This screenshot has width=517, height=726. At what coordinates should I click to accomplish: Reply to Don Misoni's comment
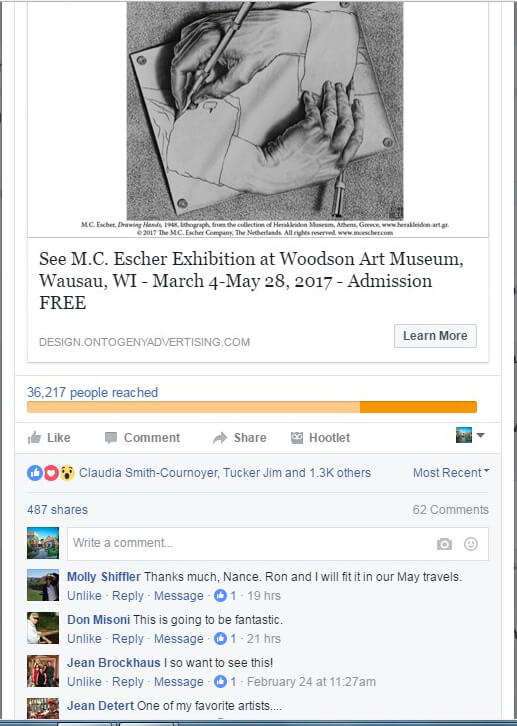tap(128, 638)
